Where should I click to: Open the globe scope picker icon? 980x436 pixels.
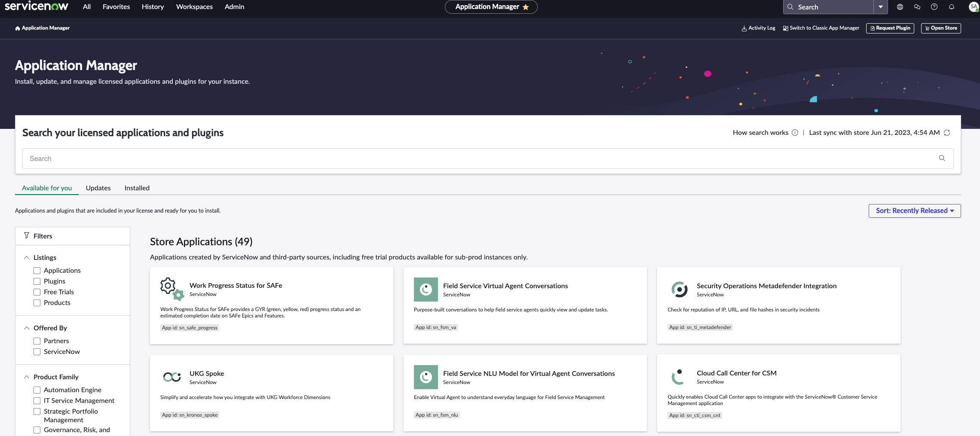900,7
